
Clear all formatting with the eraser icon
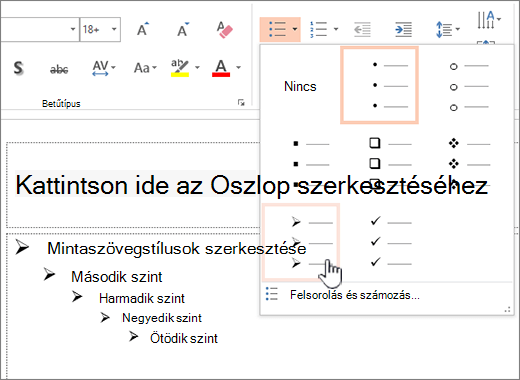pos(224,29)
